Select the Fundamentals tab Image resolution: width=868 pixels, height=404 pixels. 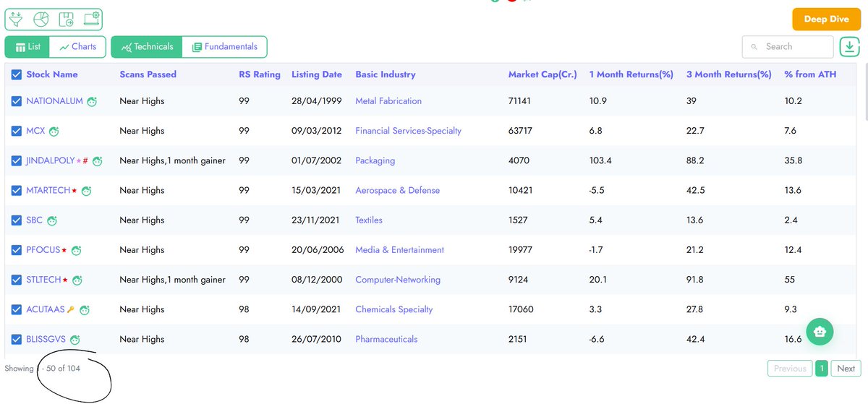tap(224, 47)
